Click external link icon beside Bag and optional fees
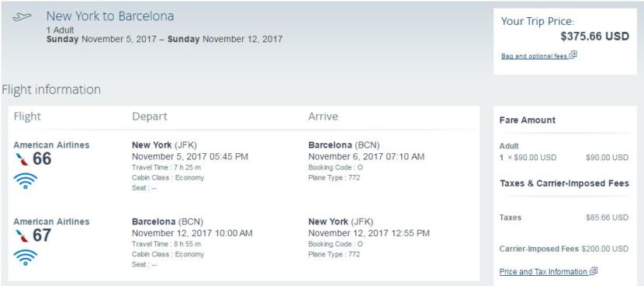 point(573,54)
